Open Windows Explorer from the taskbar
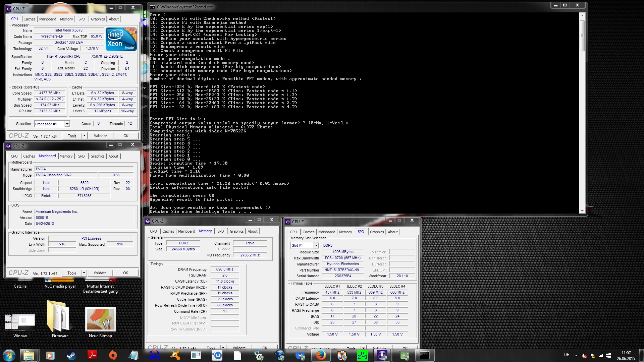This screenshot has width=644, height=362. pos(29,355)
